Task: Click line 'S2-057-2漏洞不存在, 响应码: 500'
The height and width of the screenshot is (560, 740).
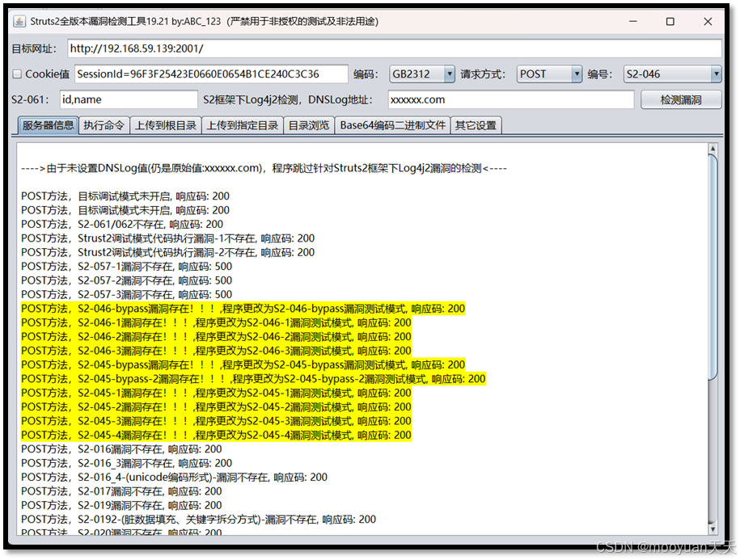Action: [126, 281]
